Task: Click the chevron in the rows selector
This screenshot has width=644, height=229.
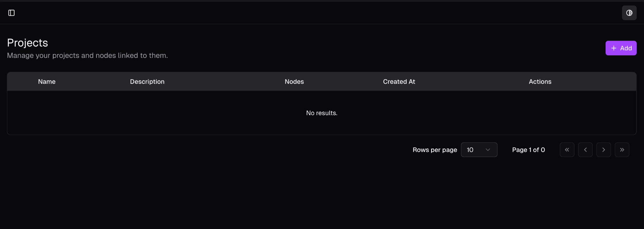Action: coord(488,150)
